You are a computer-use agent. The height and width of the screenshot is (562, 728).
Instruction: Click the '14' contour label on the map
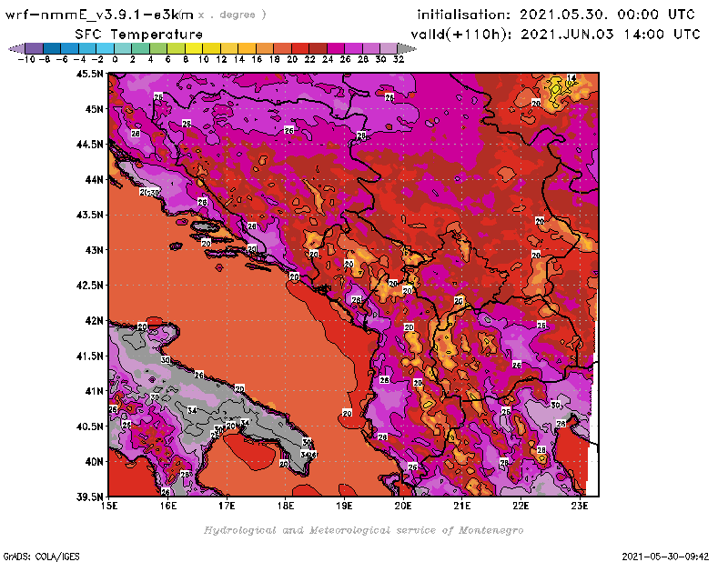(x=571, y=78)
